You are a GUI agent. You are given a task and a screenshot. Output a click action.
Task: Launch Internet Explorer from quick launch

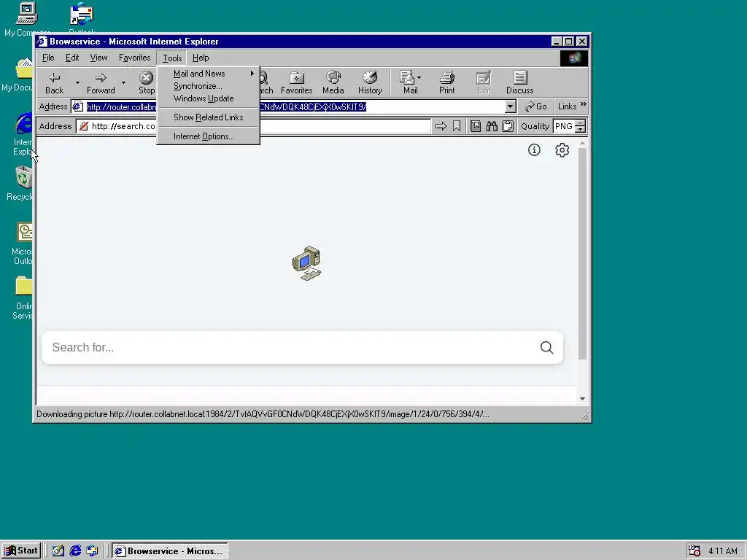click(x=75, y=551)
